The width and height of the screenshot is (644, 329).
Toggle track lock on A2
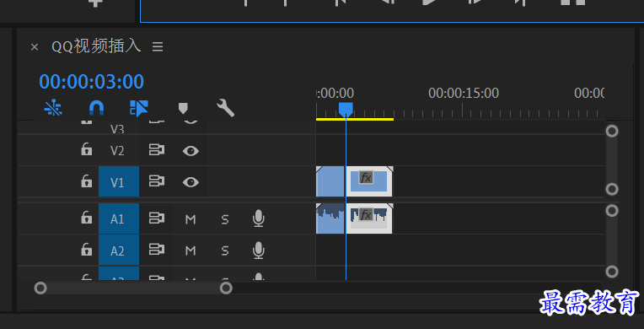(x=86, y=249)
